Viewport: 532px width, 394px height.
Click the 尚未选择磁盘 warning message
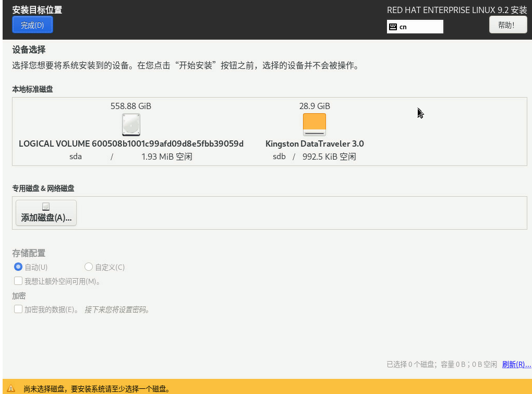coord(96,389)
